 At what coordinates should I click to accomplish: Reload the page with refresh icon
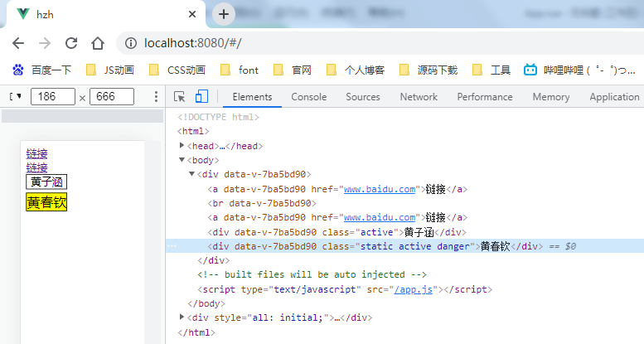(x=71, y=43)
